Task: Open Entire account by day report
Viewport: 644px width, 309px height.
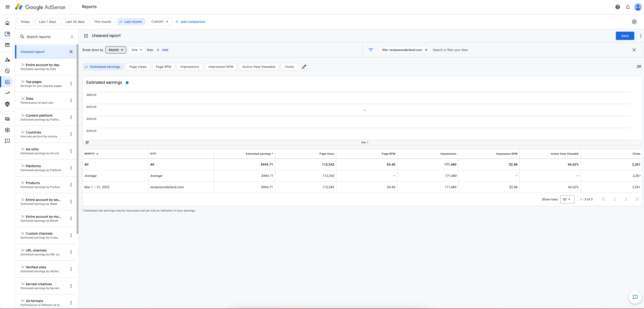Action: coord(46,67)
